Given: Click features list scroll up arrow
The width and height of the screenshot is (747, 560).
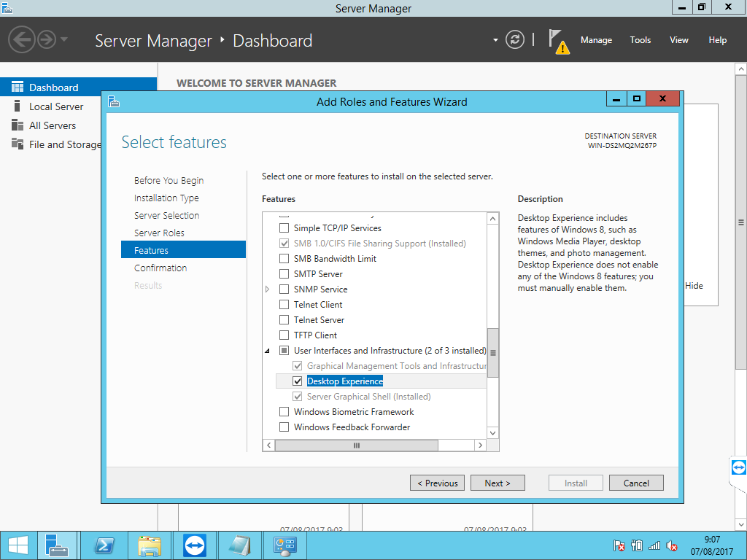Looking at the screenshot, I should (x=492, y=219).
